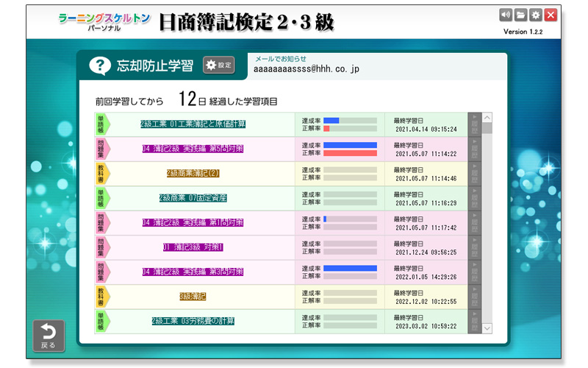
Task: Open 2級工業 03労務費の計算
Action: (x=193, y=321)
